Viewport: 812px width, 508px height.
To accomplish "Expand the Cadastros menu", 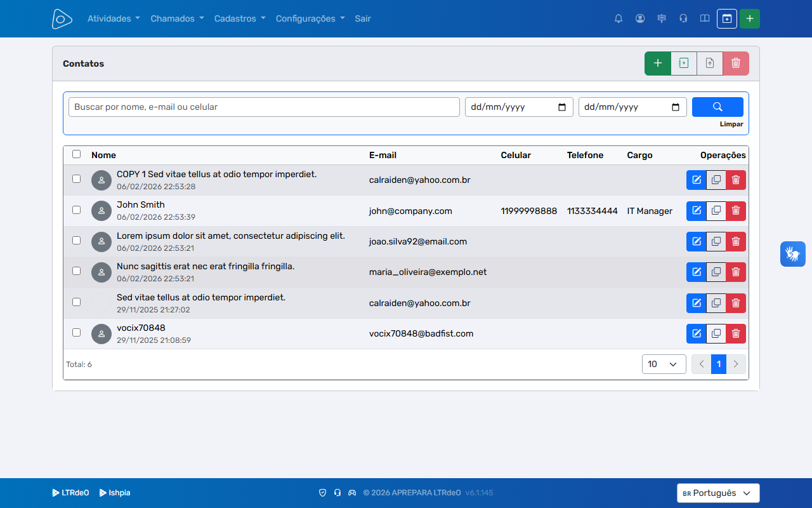I will 240,18.
